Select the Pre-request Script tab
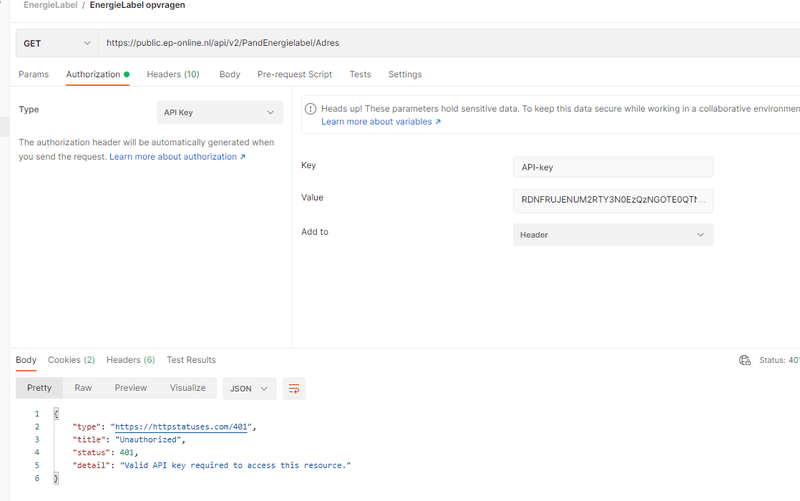800x501 pixels. pos(294,74)
